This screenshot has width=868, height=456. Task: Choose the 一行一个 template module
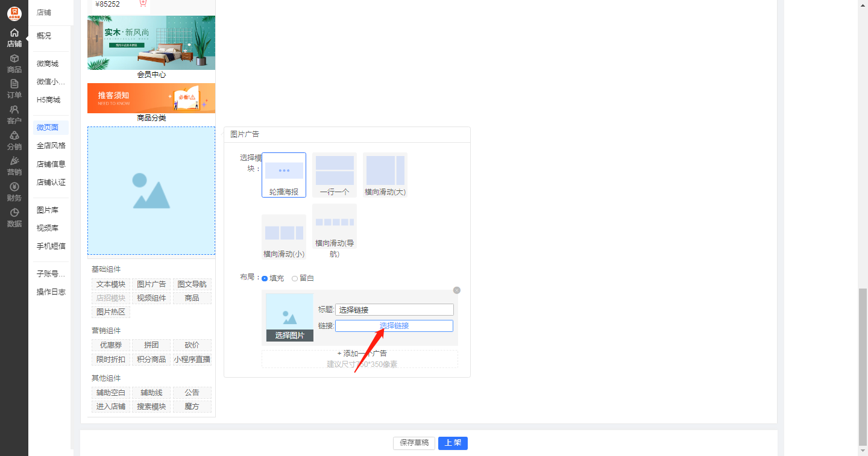pyautogui.click(x=335, y=175)
